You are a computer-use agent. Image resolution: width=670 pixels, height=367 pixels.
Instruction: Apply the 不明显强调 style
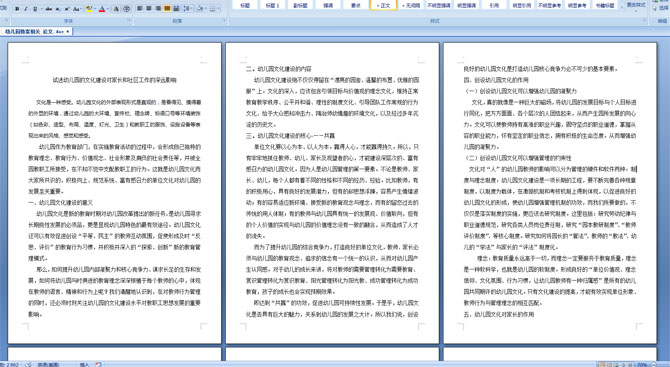pyautogui.click(x=438, y=5)
